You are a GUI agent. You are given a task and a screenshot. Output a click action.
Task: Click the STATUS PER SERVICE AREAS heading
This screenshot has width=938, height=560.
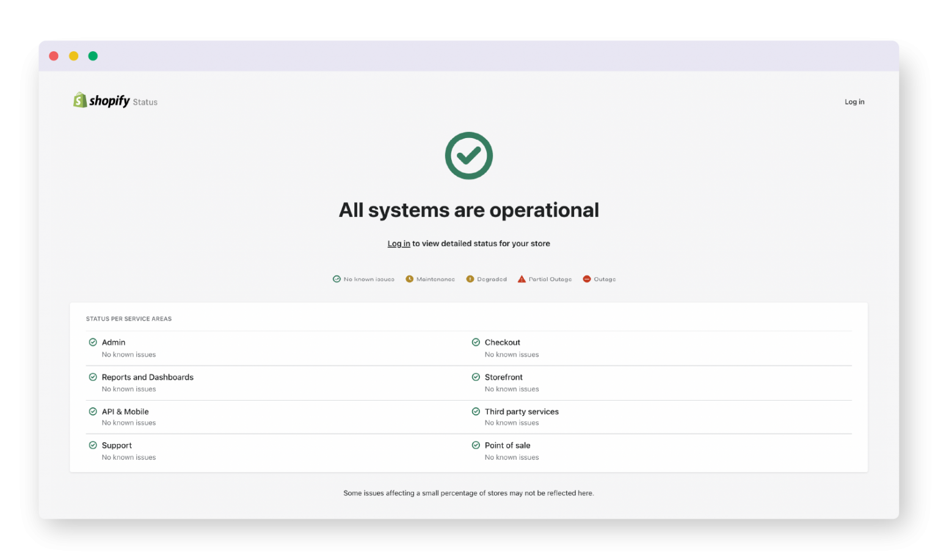[128, 318]
